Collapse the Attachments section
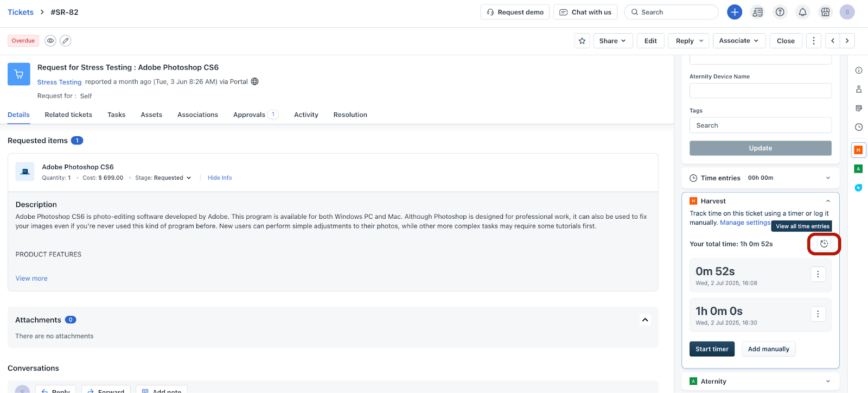 (645, 320)
